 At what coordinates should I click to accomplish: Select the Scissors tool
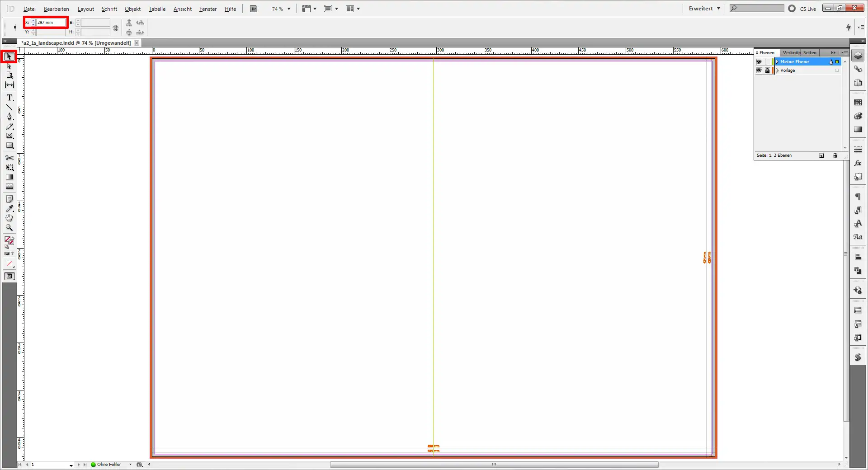pos(9,158)
